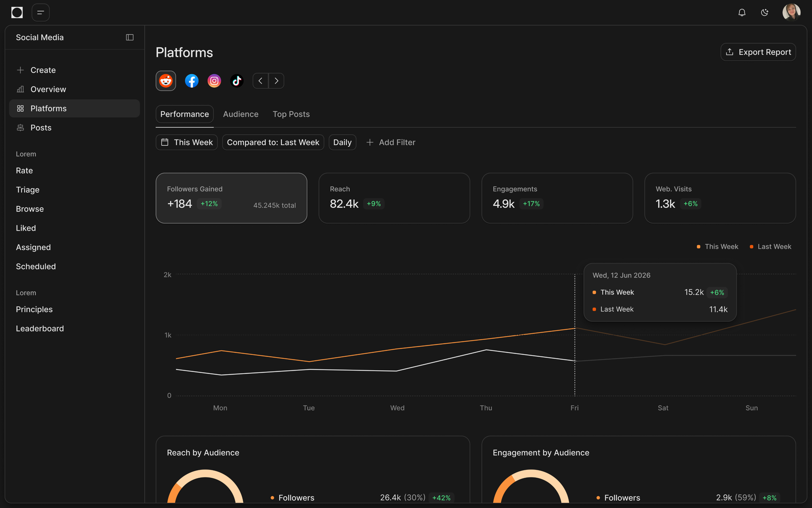Click the Engagement by Audience donut chart
The width and height of the screenshot is (812, 508).
coord(531,486)
